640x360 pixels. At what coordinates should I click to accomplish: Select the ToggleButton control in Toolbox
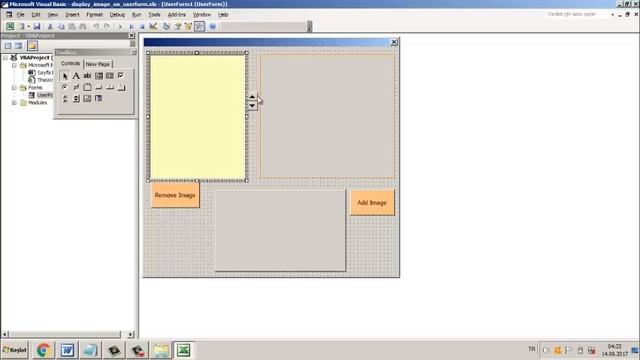coord(76,87)
